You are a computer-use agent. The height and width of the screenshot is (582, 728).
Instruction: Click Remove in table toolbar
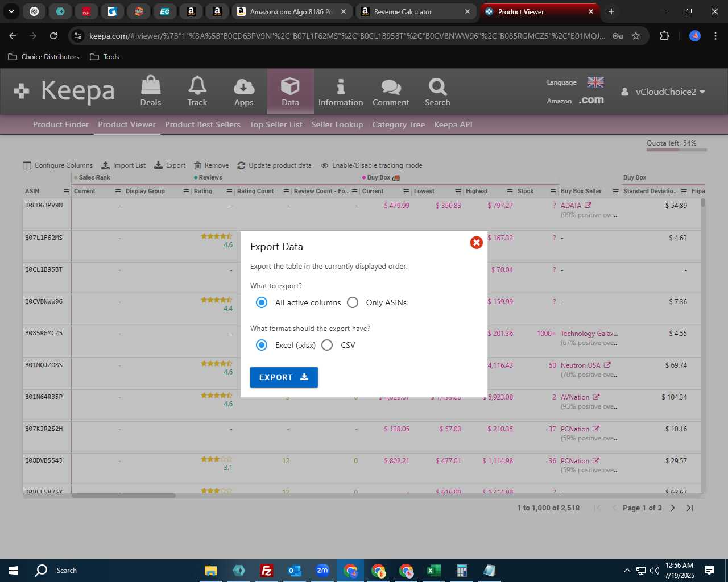click(x=211, y=165)
